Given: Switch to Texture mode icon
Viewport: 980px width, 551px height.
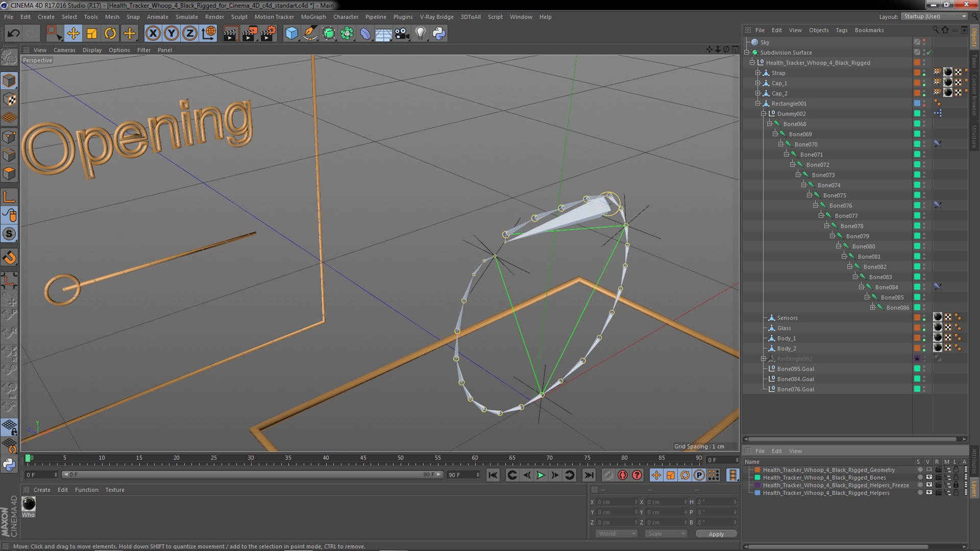Looking at the screenshot, I should pos(9,99).
